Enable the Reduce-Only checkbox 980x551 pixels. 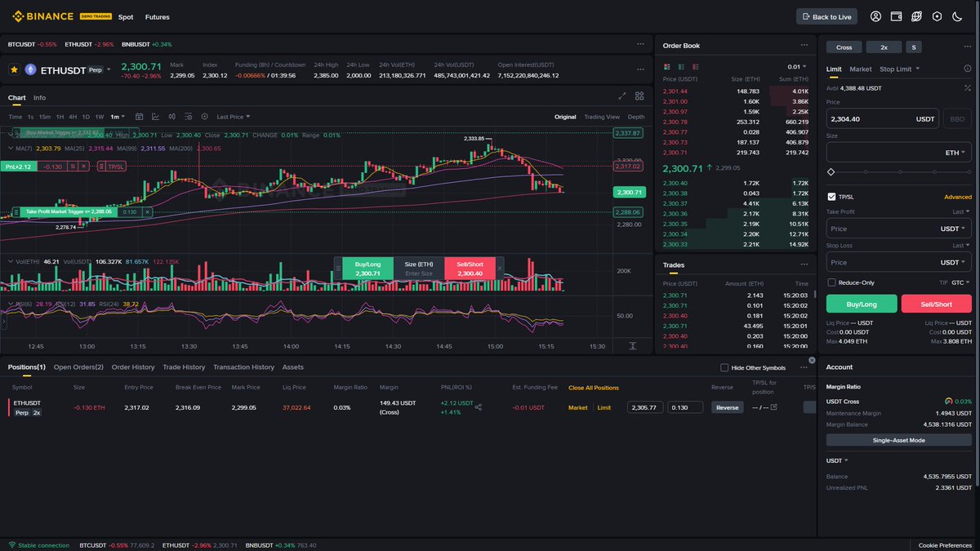pyautogui.click(x=832, y=282)
